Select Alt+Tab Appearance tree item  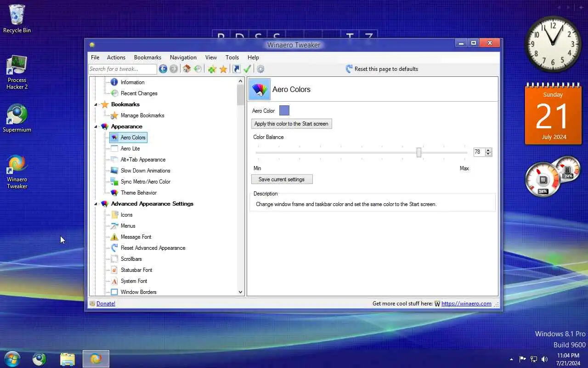[143, 160]
